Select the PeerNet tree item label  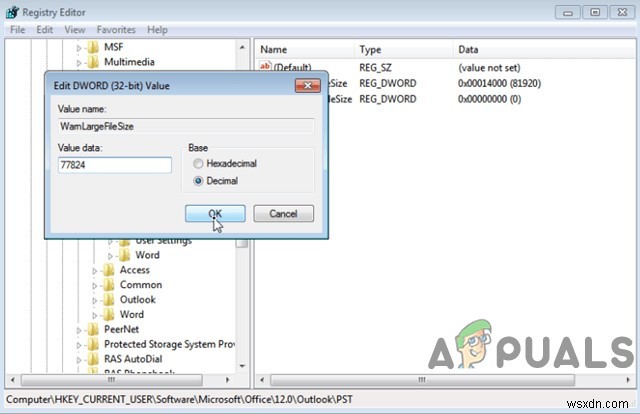pyautogui.click(x=121, y=329)
